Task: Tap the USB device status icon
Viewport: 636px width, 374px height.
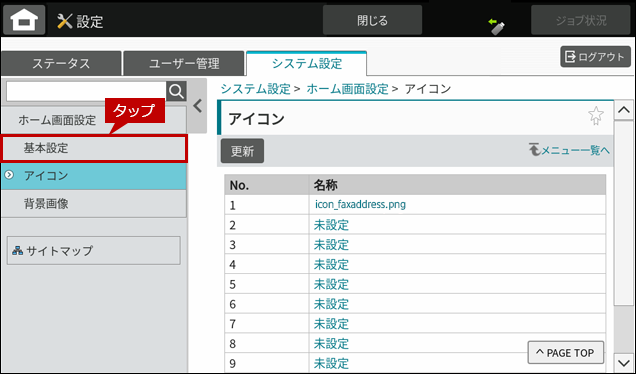Action: pos(497,26)
